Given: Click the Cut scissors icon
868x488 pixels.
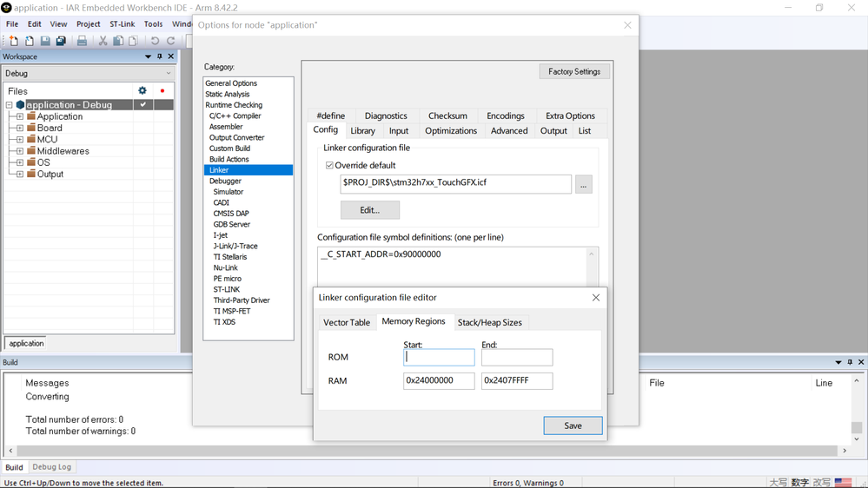Looking at the screenshot, I should (x=103, y=41).
